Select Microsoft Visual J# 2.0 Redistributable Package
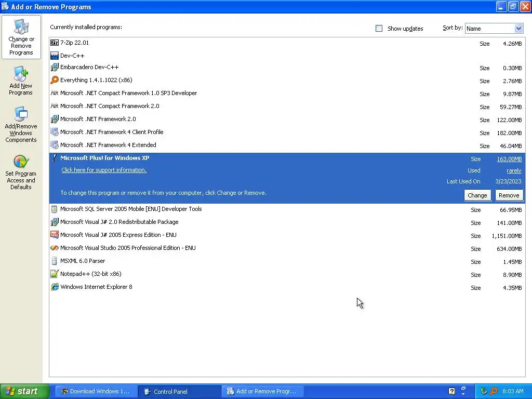The width and height of the screenshot is (532, 399). click(287, 222)
